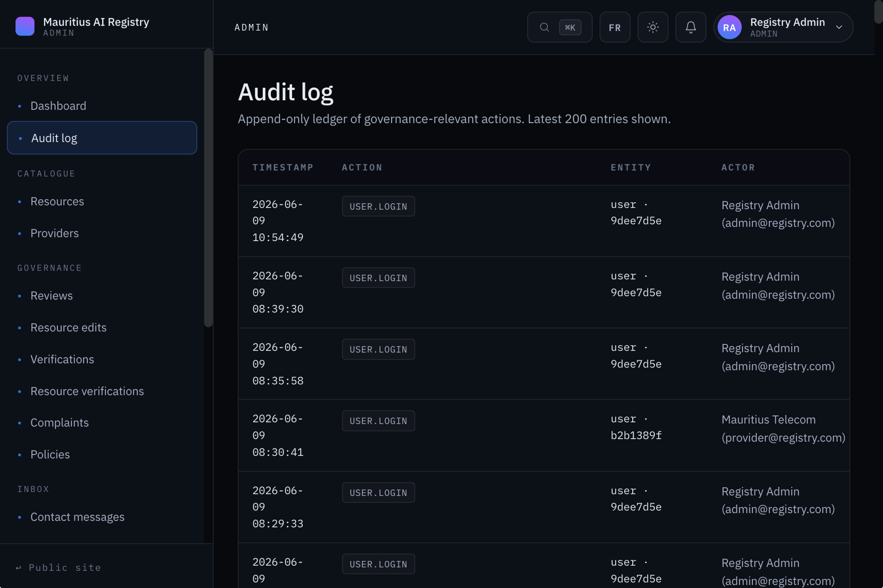Screen dimensions: 883x588
Task: Open Resource verifications page
Action: [102, 391]
